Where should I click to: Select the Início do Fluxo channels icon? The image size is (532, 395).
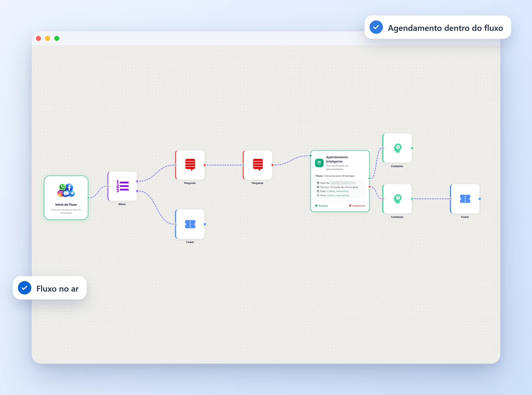[x=66, y=190]
